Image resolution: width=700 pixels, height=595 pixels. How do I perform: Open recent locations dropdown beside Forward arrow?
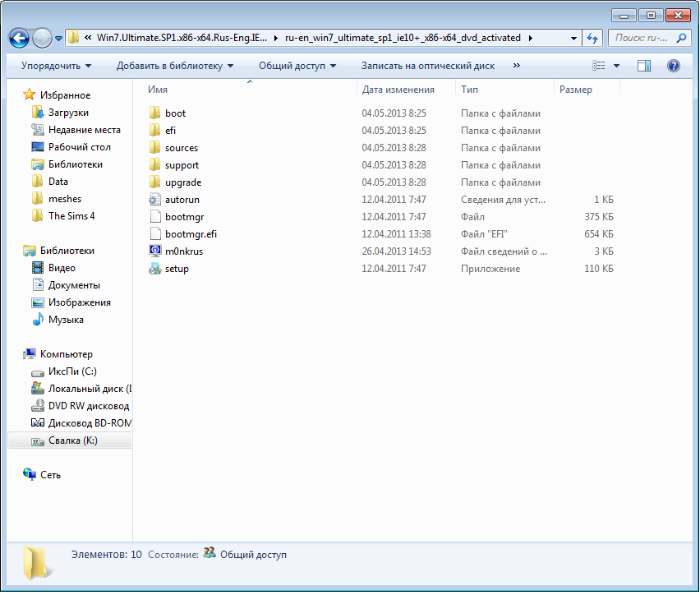coord(58,39)
